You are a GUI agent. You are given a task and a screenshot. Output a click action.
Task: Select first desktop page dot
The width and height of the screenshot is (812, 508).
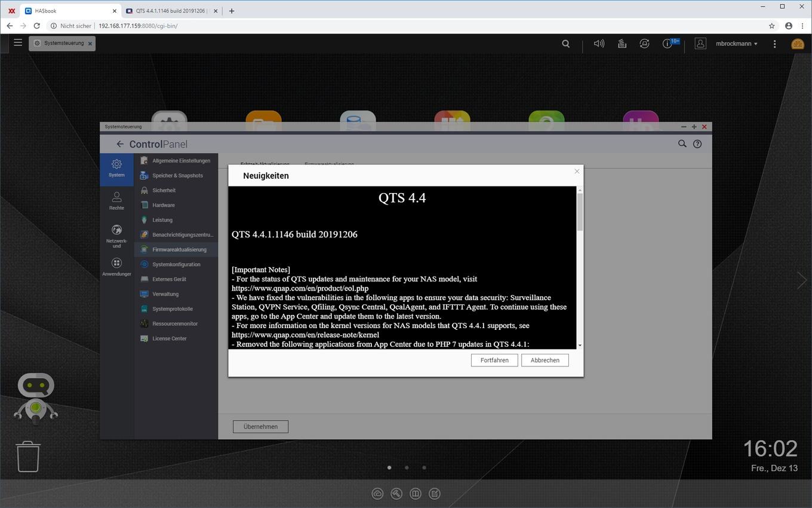[x=389, y=468]
